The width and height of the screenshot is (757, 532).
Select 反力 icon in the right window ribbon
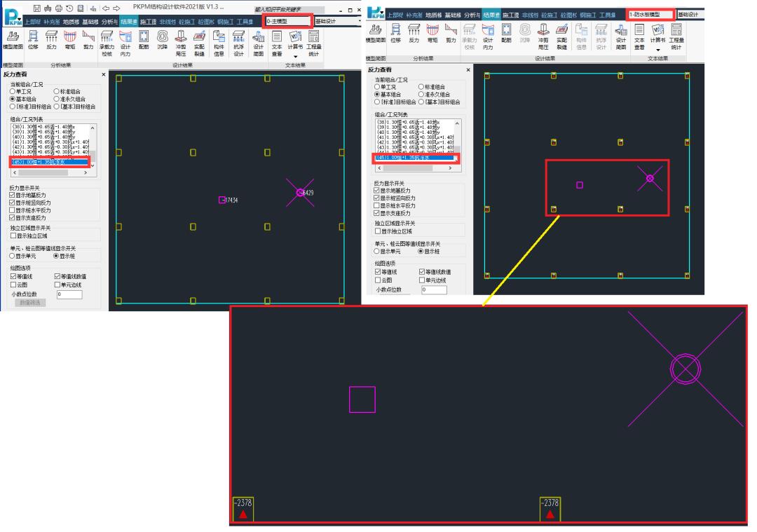(414, 34)
